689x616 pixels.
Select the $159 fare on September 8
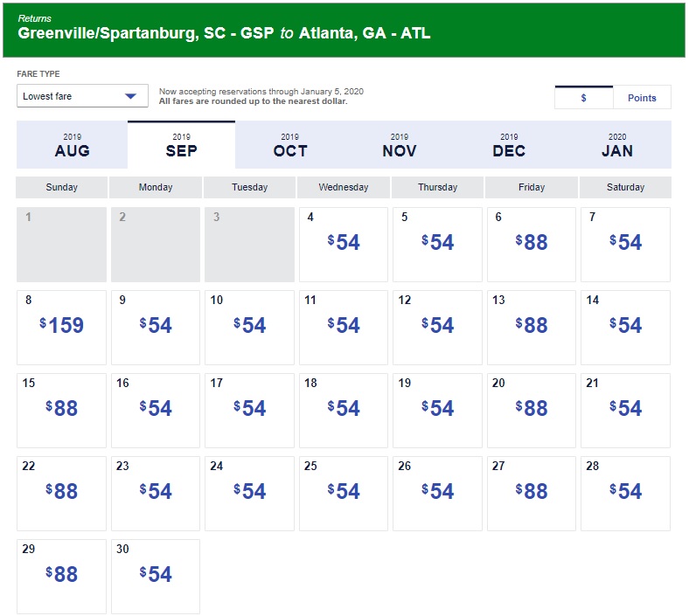61,327
